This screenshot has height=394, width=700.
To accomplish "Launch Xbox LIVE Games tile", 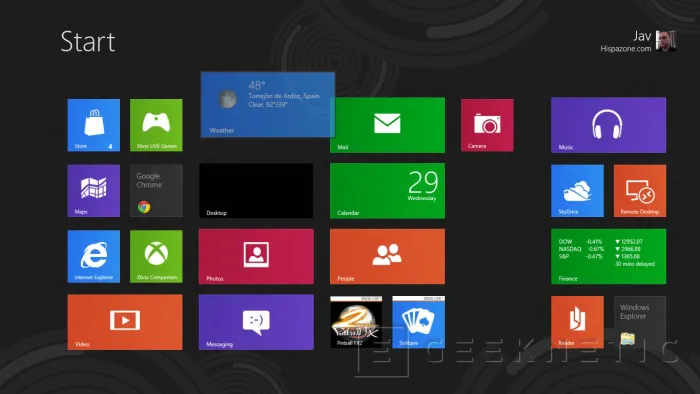I will tap(156, 125).
